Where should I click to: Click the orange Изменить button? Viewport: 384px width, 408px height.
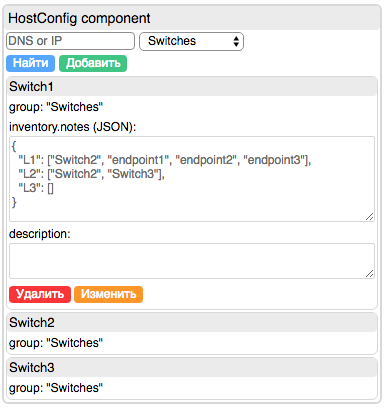pyautogui.click(x=108, y=294)
